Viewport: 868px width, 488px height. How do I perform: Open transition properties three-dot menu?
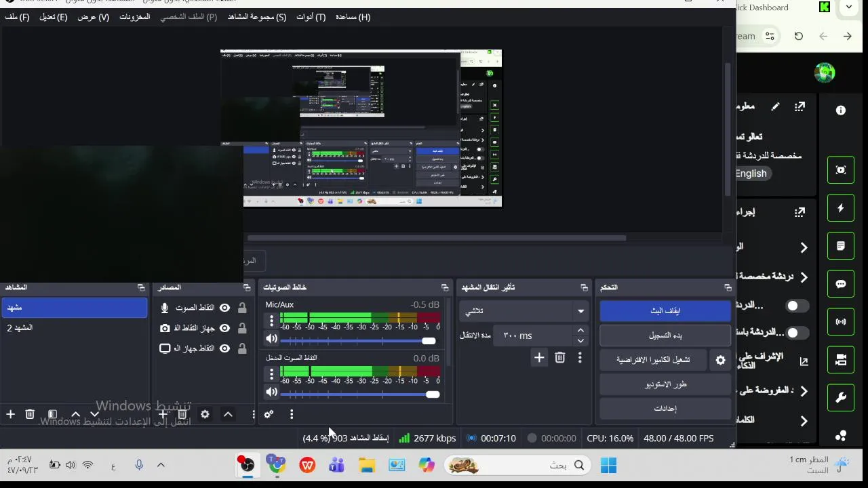[x=580, y=357]
